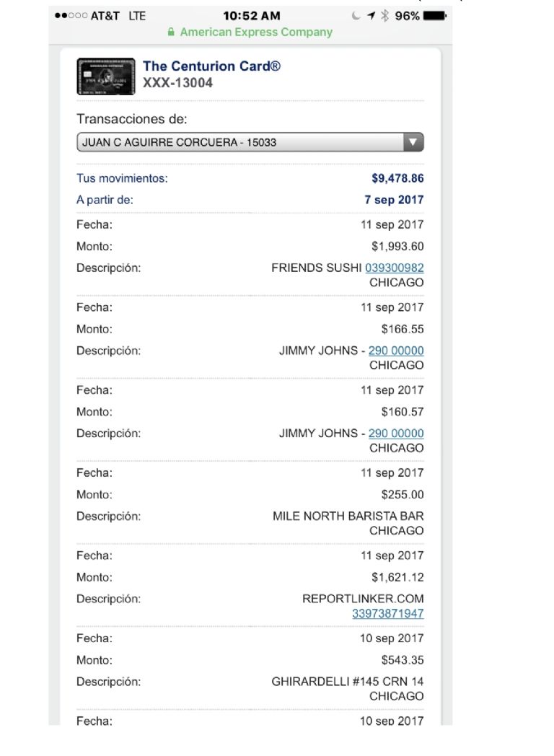Open the cardholder selection dropdown arrow
554x756 pixels.
coord(412,142)
